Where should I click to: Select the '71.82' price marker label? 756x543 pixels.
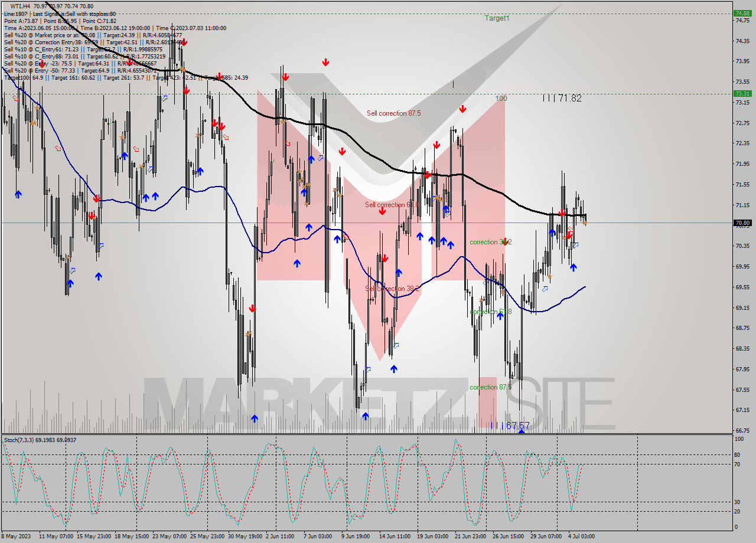point(562,99)
